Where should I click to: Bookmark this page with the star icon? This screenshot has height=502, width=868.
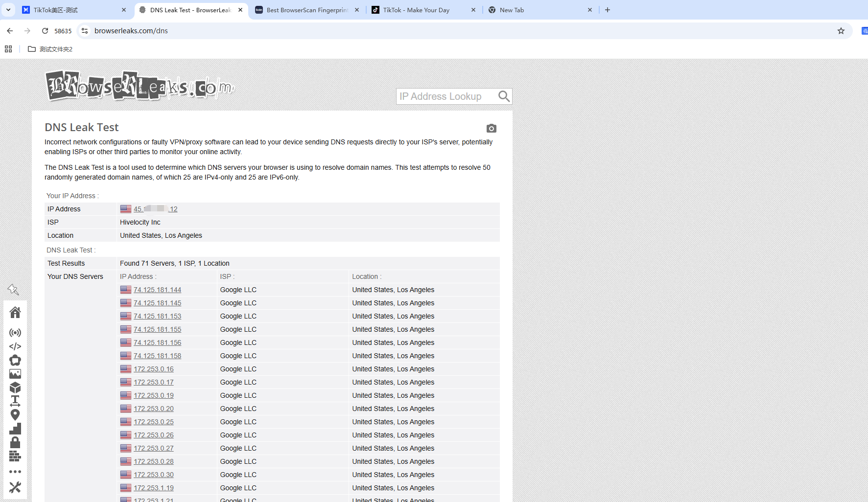tap(841, 31)
